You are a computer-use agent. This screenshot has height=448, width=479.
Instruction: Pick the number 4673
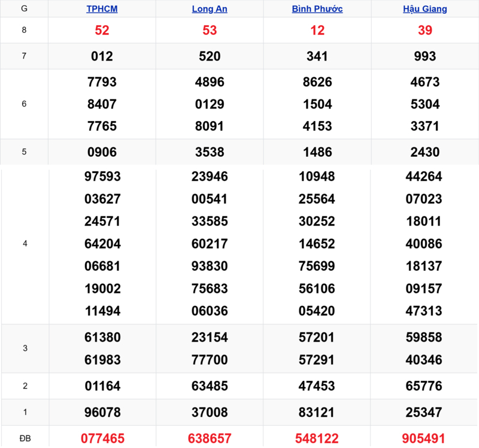coord(425,82)
